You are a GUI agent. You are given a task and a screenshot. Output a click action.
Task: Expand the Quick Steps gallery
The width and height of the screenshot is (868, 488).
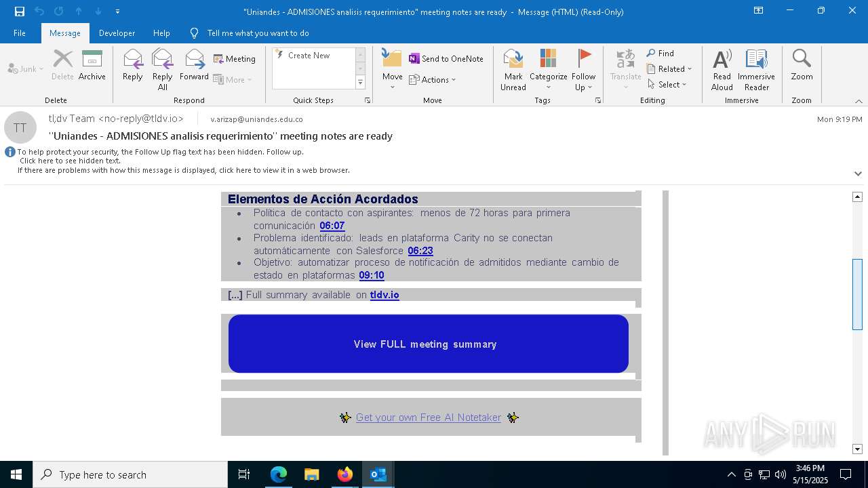[x=360, y=83]
